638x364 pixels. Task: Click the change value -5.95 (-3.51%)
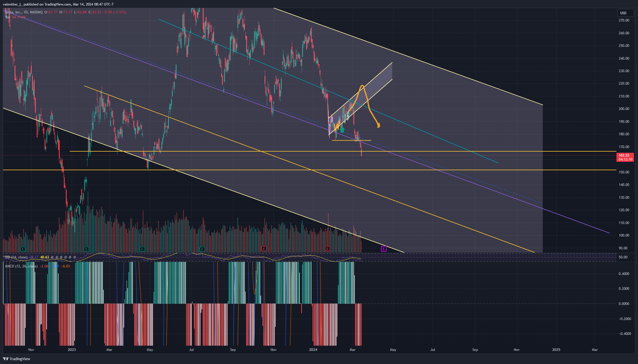115,12
